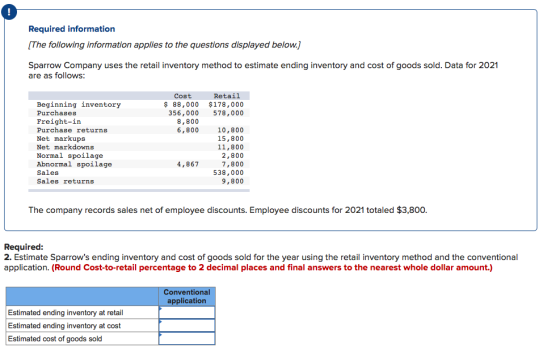Click the 356,000 purchases cost value
This screenshot has height=364, width=560.
pos(184,113)
